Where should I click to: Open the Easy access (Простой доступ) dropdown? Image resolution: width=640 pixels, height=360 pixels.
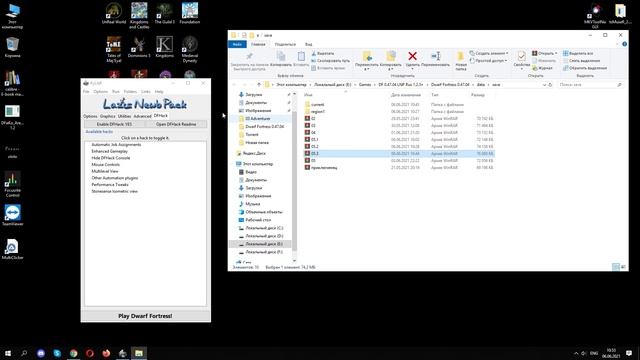489,61
